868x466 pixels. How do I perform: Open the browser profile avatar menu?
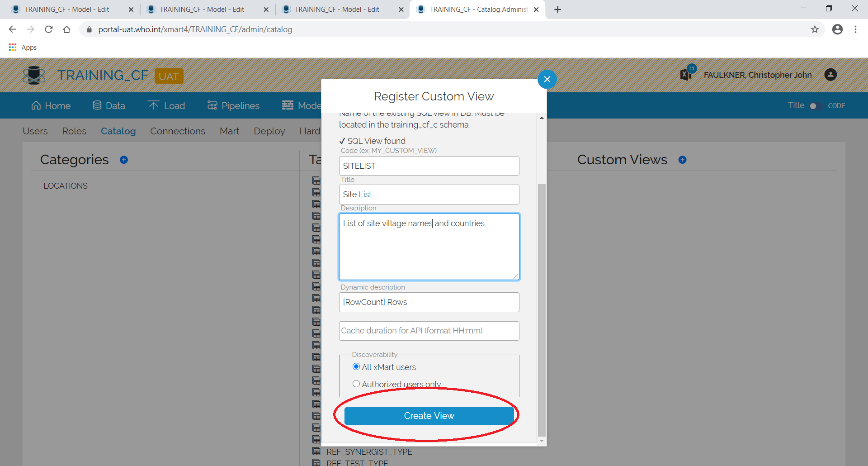point(838,29)
